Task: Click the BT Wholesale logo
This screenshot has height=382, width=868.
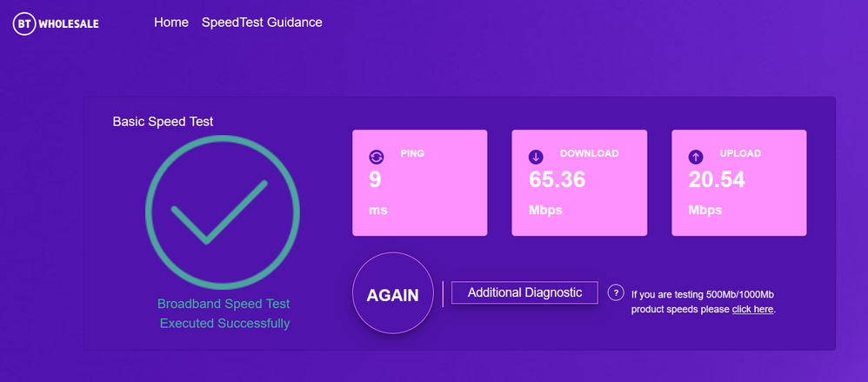Action: pos(56,23)
